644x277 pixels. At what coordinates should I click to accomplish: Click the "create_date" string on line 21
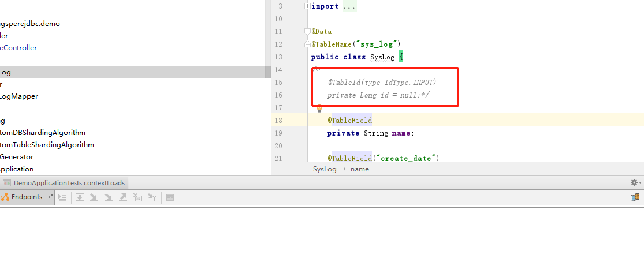coord(405,158)
